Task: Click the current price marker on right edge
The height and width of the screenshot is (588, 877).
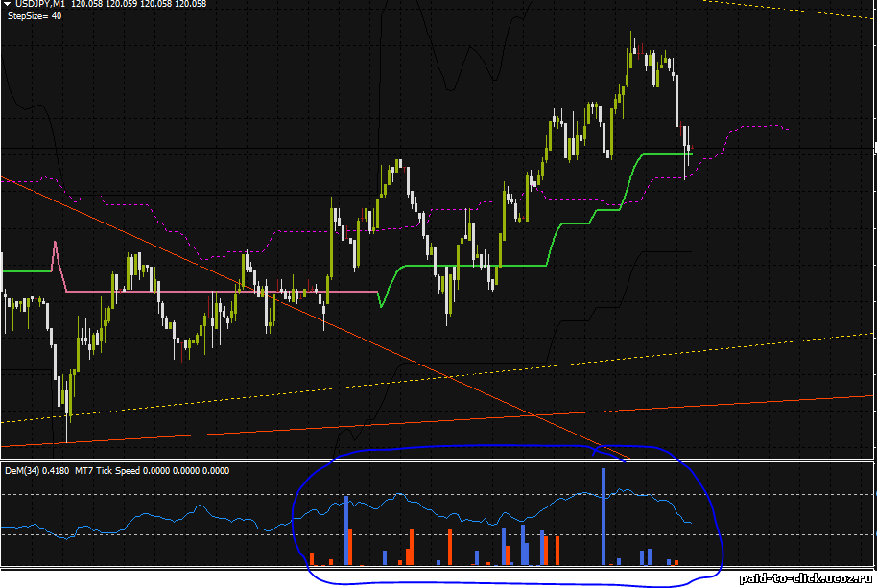Action: (874, 150)
